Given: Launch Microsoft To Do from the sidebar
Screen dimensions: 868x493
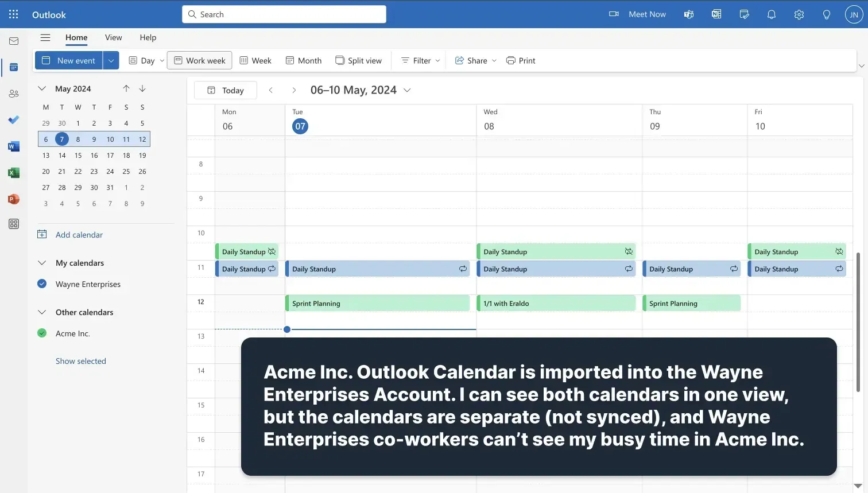Looking at the screenshot, I should pos(14,120).
